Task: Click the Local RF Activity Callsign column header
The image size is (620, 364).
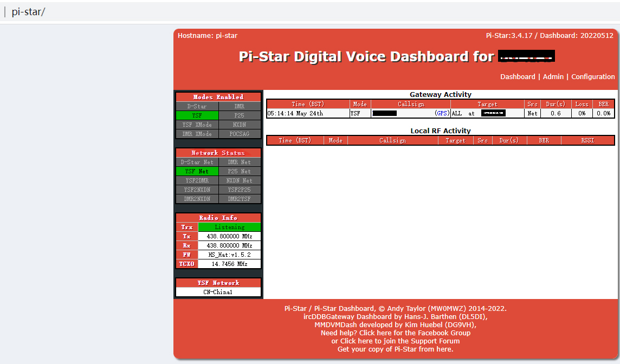Action: tap(392, 140)
